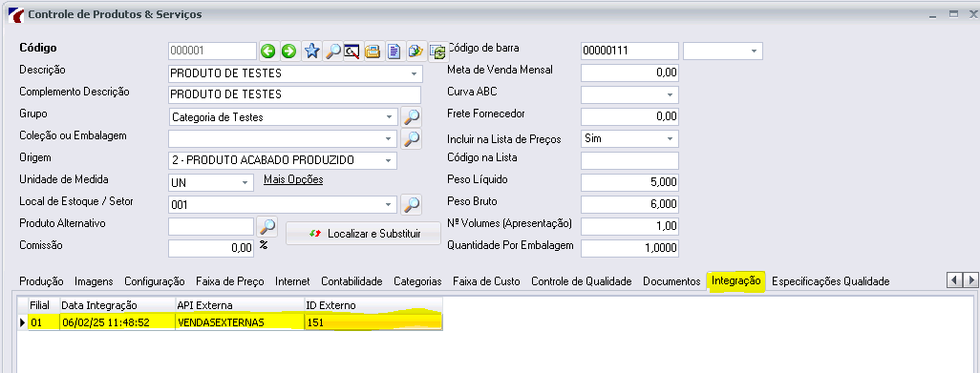The height and width of the screenshot is (373, 980).
Task: Click the yellow printer icon in toolbar
Action: tap(373, 52)
